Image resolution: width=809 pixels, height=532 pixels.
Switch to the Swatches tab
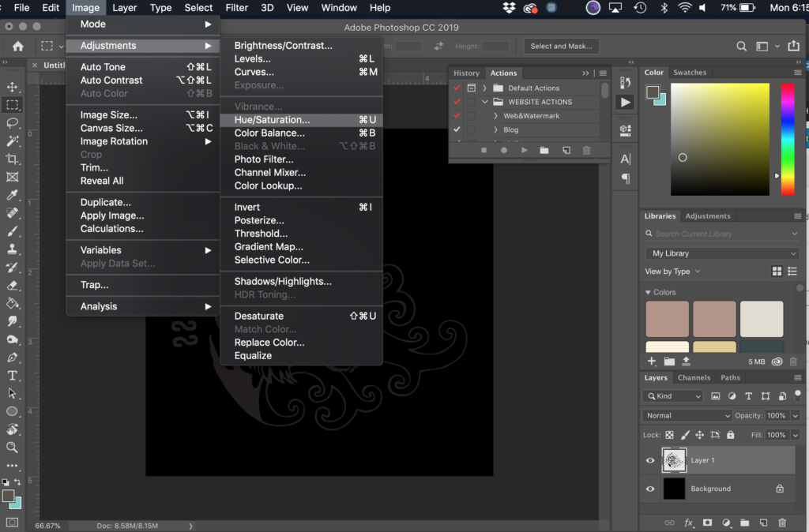[689, 72]
